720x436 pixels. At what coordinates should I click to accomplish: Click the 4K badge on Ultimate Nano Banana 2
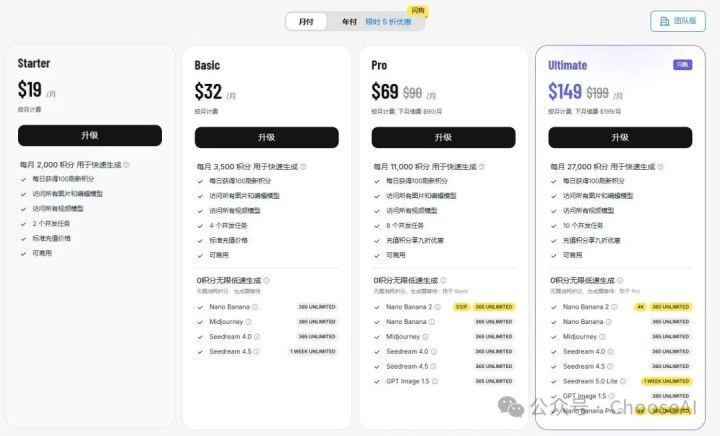click(x=641, y=307)
